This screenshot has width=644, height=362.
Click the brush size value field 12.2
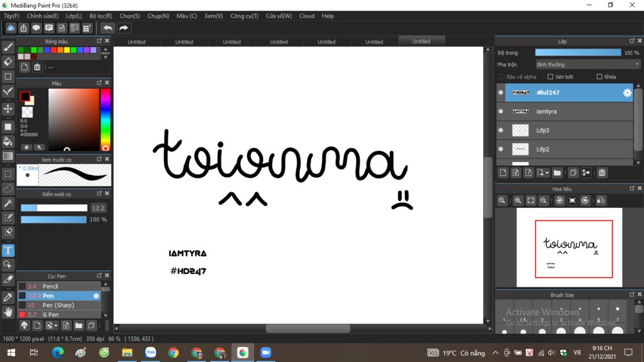[x=98, y=208]
